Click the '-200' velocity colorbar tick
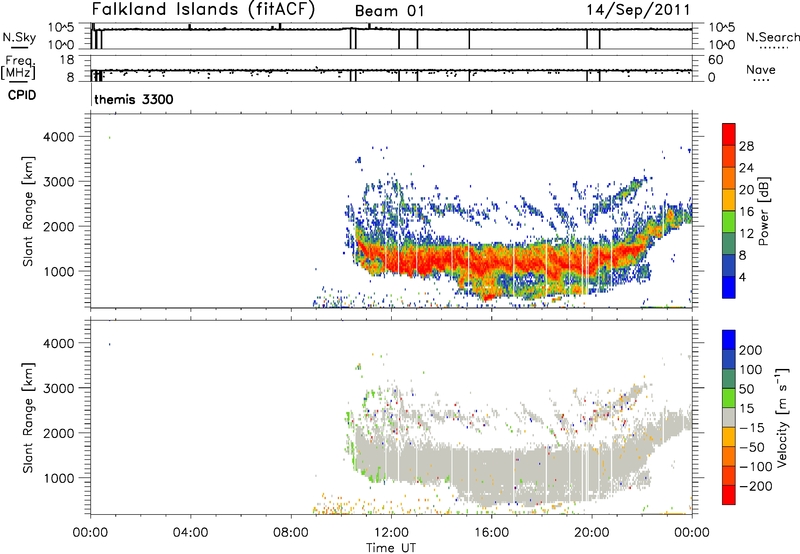This screenshot has width=800, height=554. (x=755, y=486)
